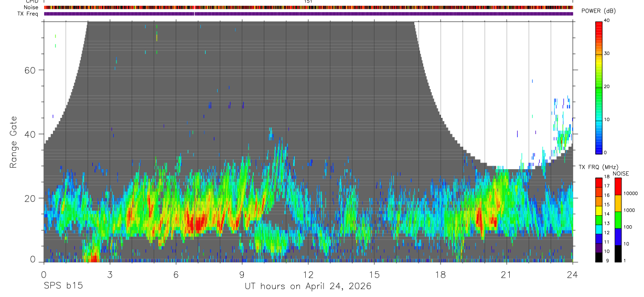Screen dimensions: 644x297
Task: Click the Noise strip above the plot
Action: [x=308, y=7]
